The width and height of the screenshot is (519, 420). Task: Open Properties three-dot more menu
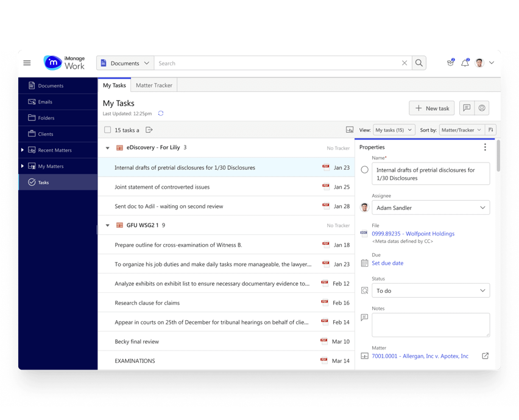485,147
